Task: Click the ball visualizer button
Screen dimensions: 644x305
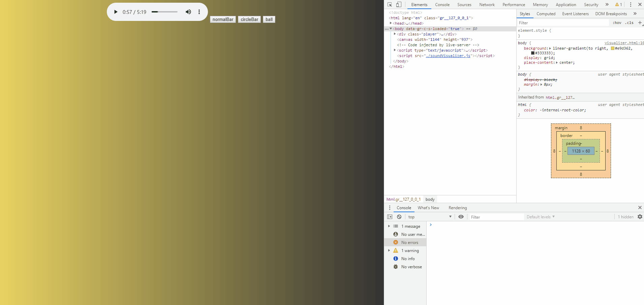Action: click(269, 20)
